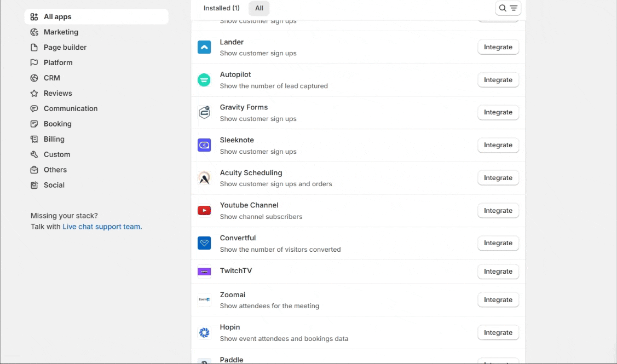Screen dimensions: 617x364
Task: Open the Social category
Action: tap(54, 186)
